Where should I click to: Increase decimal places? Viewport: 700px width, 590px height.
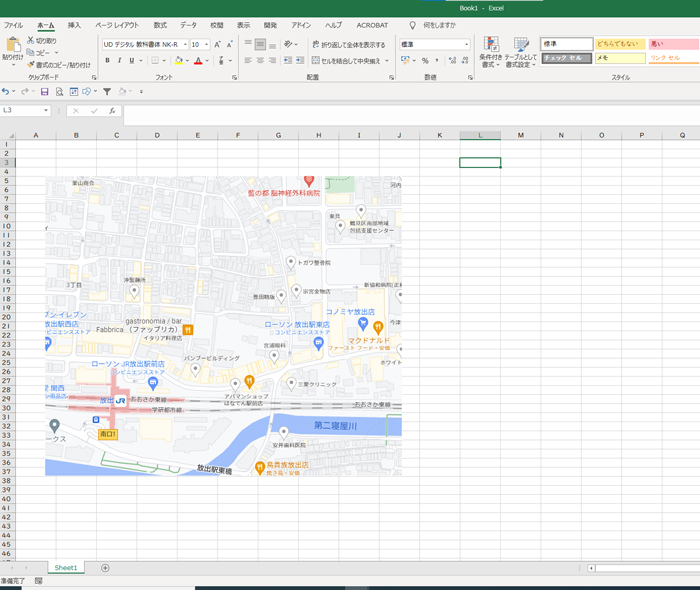point(452,60)
